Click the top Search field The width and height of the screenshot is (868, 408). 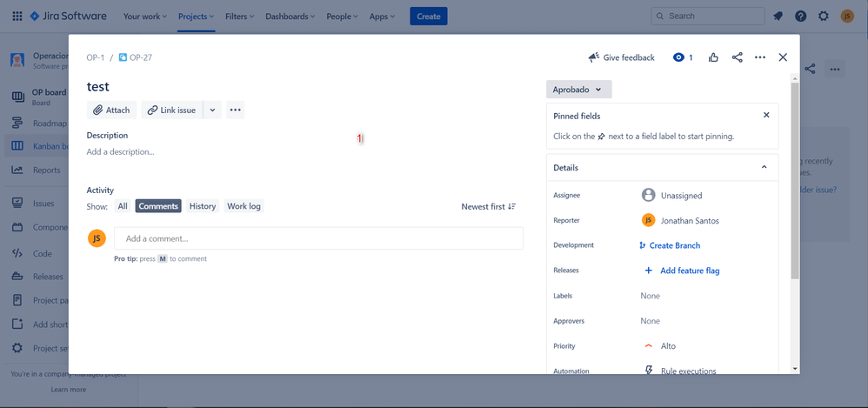point(708,16)
